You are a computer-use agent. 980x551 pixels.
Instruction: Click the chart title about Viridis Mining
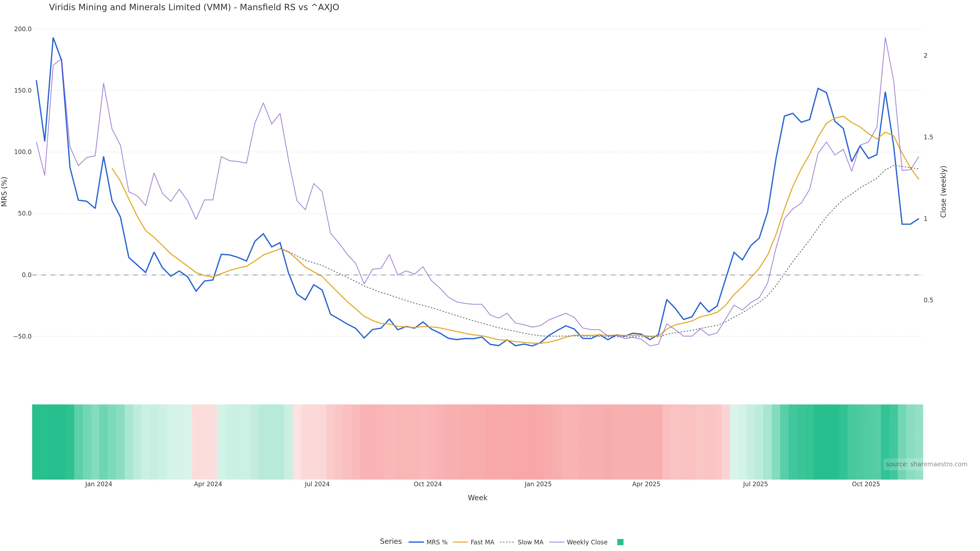[194, 8]
